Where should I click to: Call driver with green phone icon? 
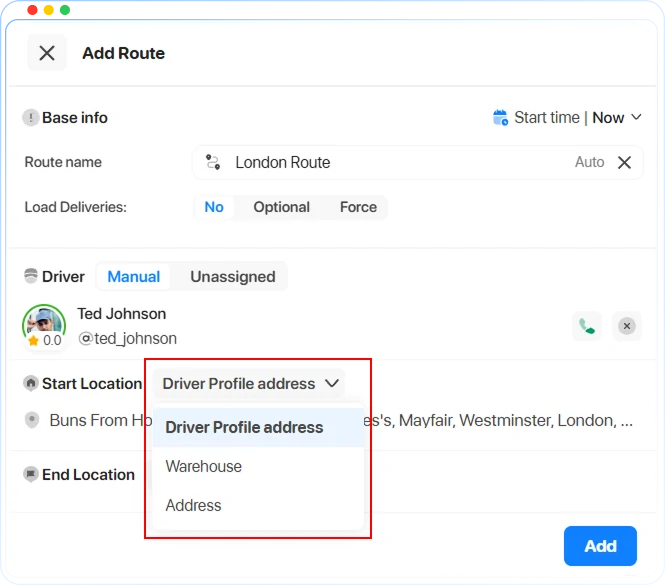[587, 326]
